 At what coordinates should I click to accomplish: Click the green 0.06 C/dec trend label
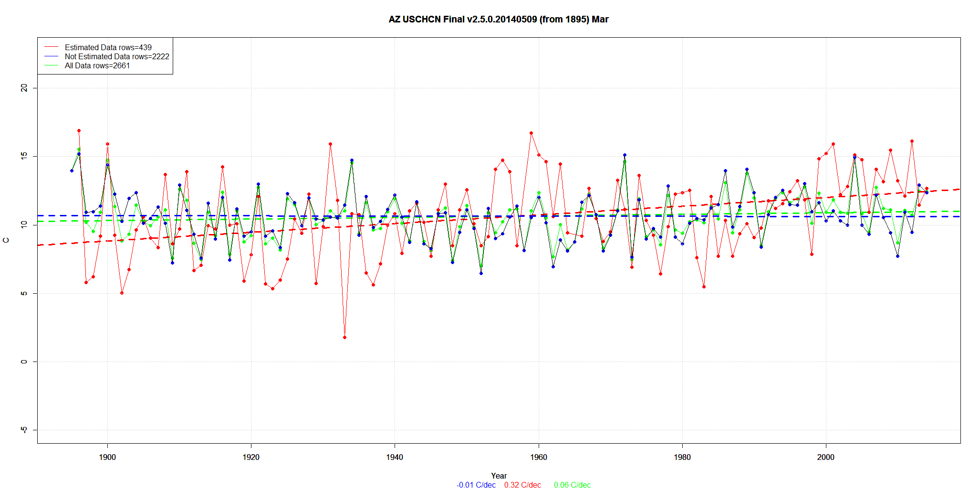tap(572, 485)
